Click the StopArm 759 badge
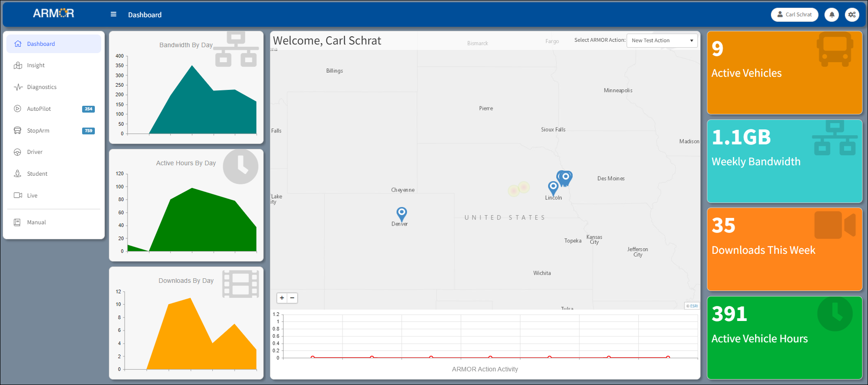The width and height of the screenshot is (868, 385). click(x=88, y=131)
